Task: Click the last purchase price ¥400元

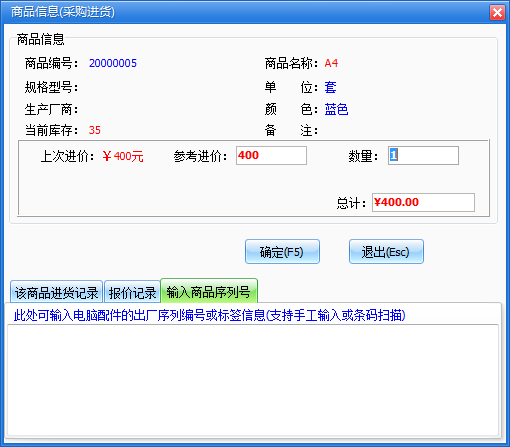Action: pyautogui.click(x=123, y=156)
